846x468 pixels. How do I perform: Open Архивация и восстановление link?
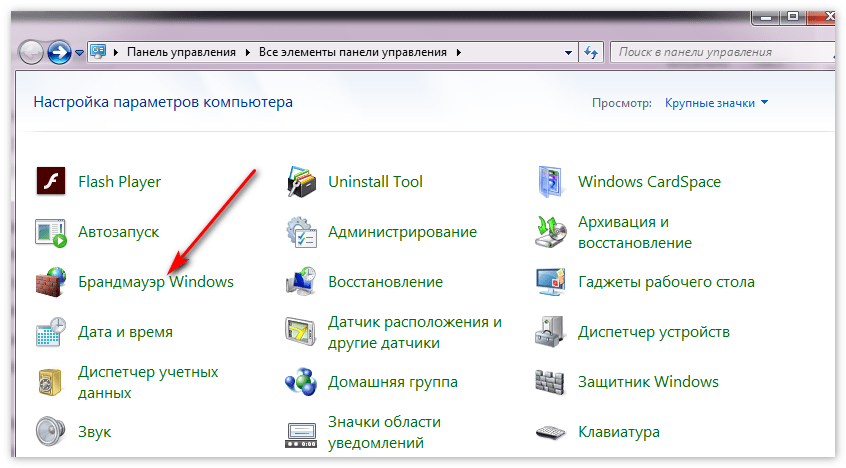point(635,232)
